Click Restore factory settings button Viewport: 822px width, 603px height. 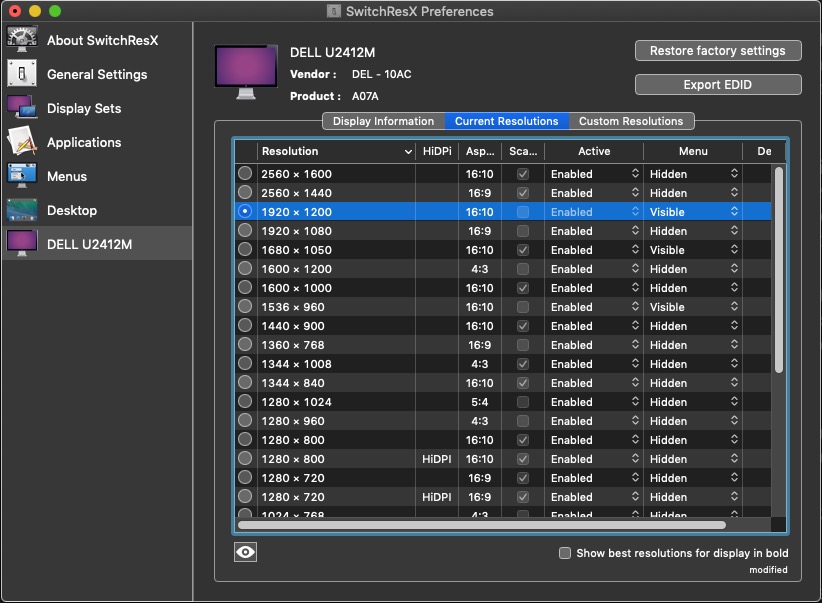718,51
